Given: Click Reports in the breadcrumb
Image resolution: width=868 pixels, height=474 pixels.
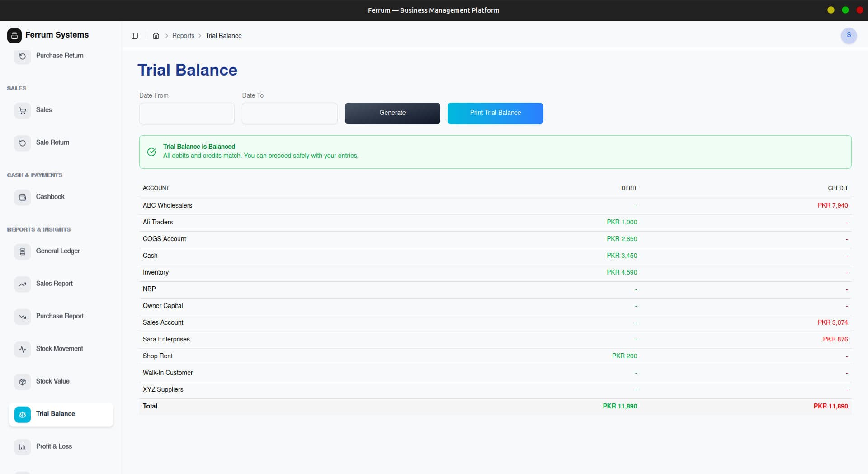Looking at the screenshot, I should 183,36.
